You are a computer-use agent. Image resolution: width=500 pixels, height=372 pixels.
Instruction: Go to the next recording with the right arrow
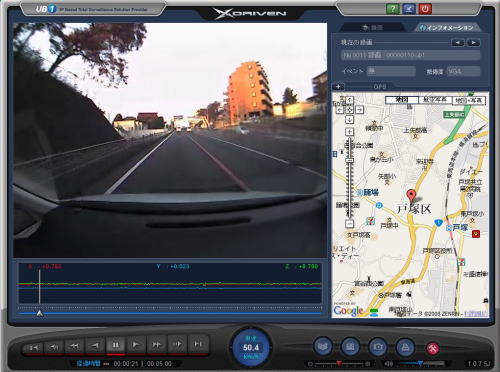pyautogui.click(x=473, y=43)
